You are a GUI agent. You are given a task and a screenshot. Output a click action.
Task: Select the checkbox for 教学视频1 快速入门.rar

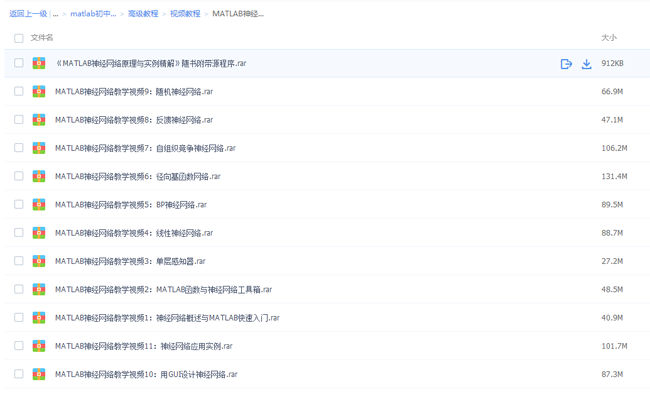pyautogui.click(x=19, y=317)
